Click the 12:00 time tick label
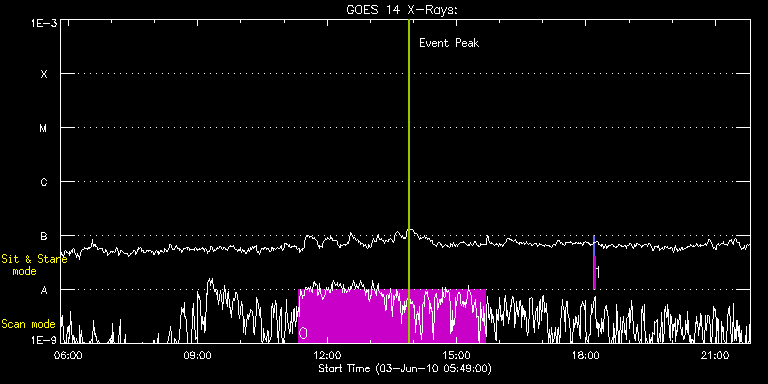Viewport: 768px width, 384px height. [x=327, y=356]
